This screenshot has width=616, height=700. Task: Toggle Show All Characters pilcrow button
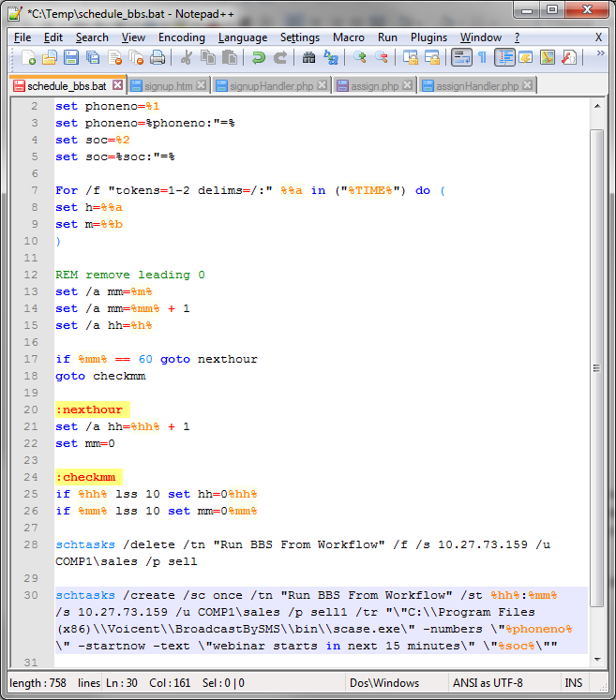482,58
